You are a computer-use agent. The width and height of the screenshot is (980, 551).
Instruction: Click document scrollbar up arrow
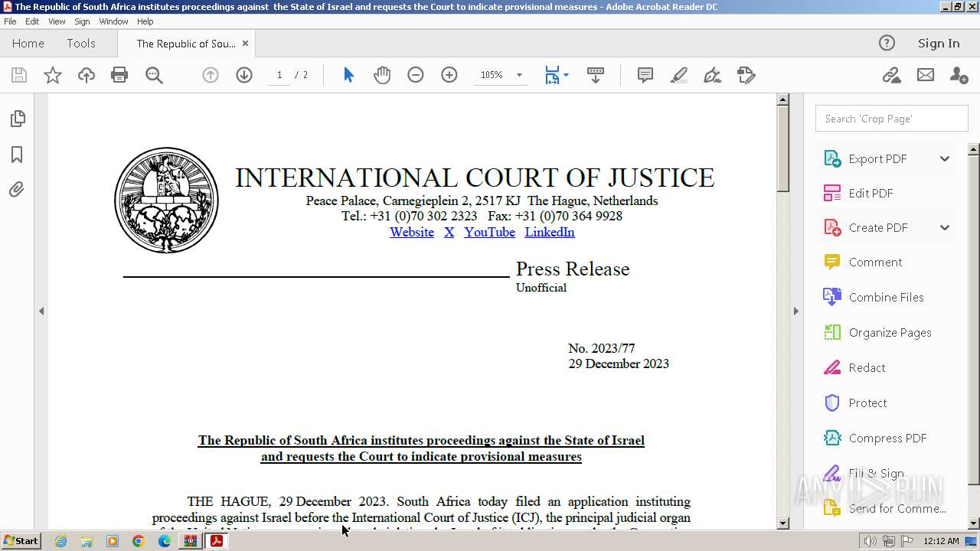coord(782,99)
